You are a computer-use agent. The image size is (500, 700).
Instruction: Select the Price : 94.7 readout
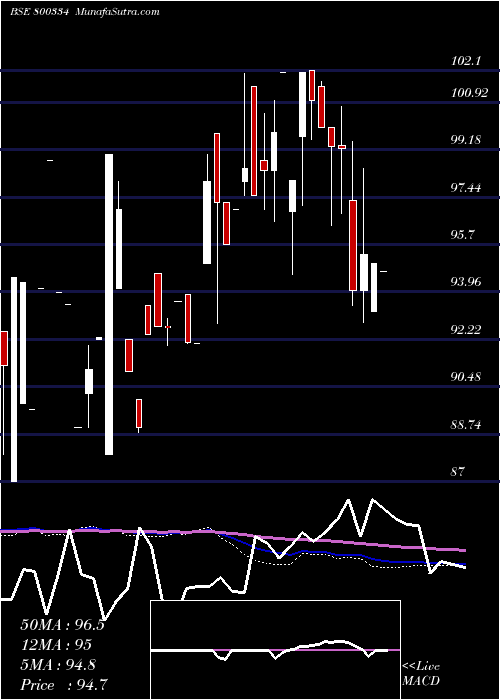click(64, 685)
